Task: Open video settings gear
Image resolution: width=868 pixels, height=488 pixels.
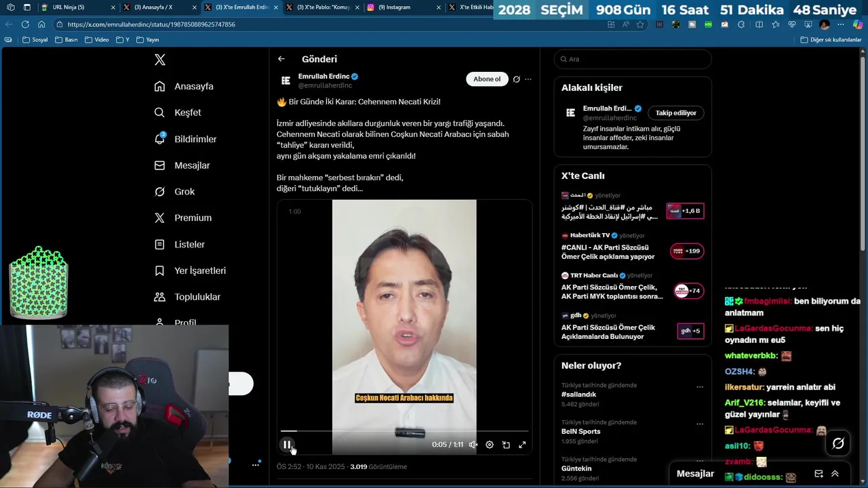Action: pyautogui.click(x=490, y=445)
